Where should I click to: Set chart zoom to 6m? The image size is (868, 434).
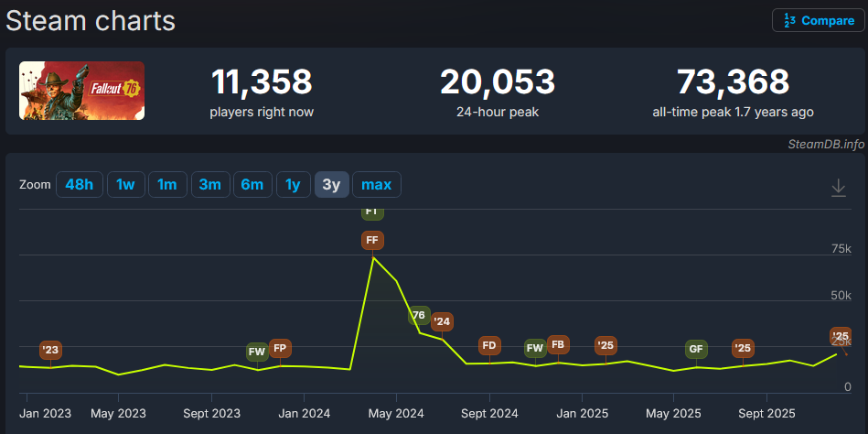[252, 185]
